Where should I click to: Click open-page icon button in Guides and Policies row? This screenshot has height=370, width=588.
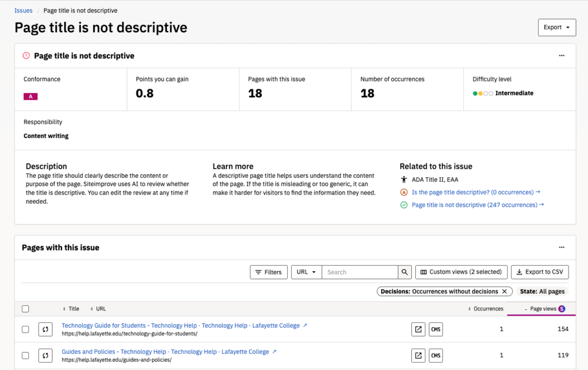pos(418,356)
